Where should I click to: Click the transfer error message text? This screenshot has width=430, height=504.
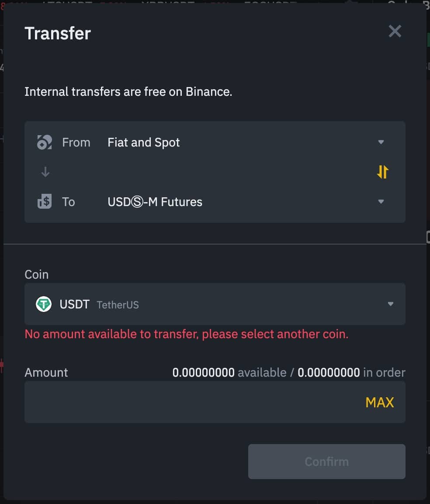(186, 334)
